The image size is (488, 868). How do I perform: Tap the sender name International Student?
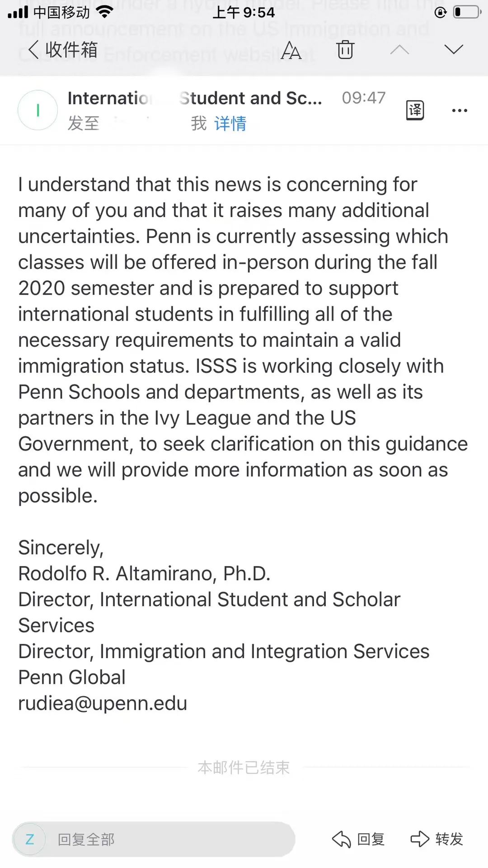(x=194, y=98)
